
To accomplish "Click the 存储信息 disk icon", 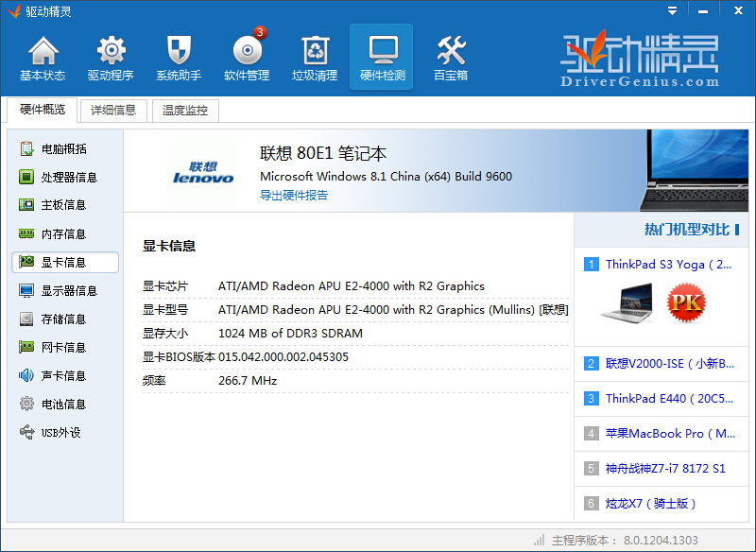I will pyautogui.click(x=26, y=319).
